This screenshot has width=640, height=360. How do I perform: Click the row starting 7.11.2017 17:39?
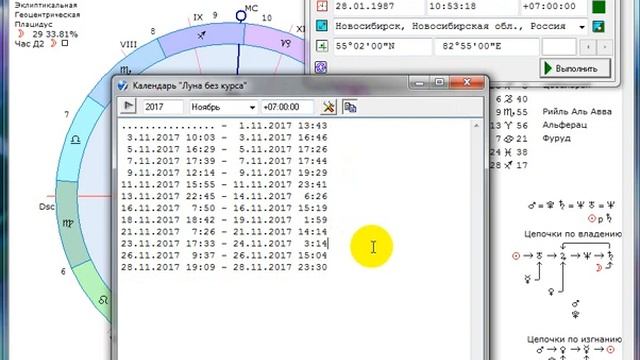(x=224, y=161)
